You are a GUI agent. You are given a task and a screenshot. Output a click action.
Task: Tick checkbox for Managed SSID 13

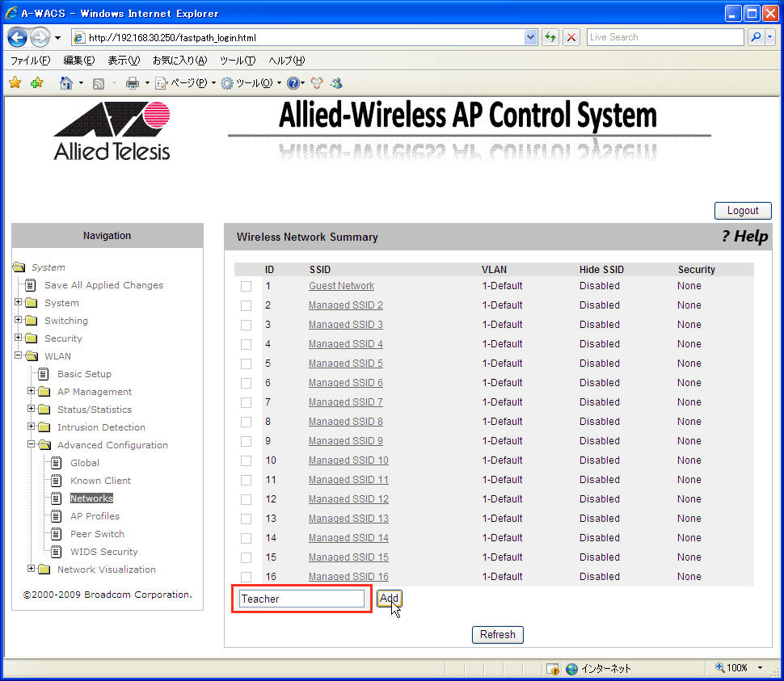(246, 519)
